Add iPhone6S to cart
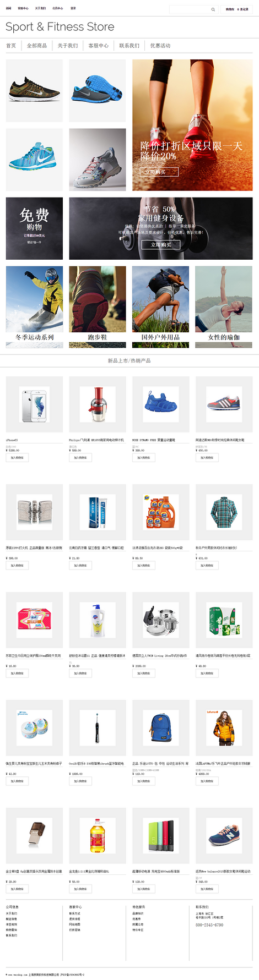 tap(17, 457)
